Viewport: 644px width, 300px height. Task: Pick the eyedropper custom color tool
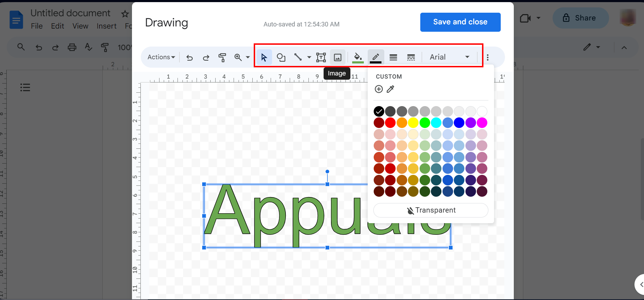pos(390,89)
